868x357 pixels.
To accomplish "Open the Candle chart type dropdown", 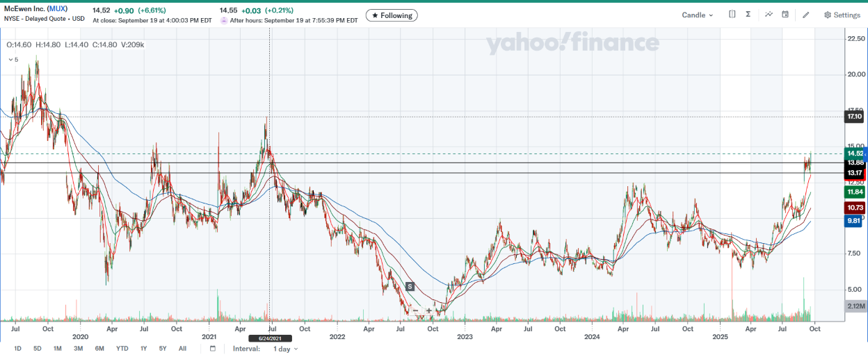I will click(698, 15).
